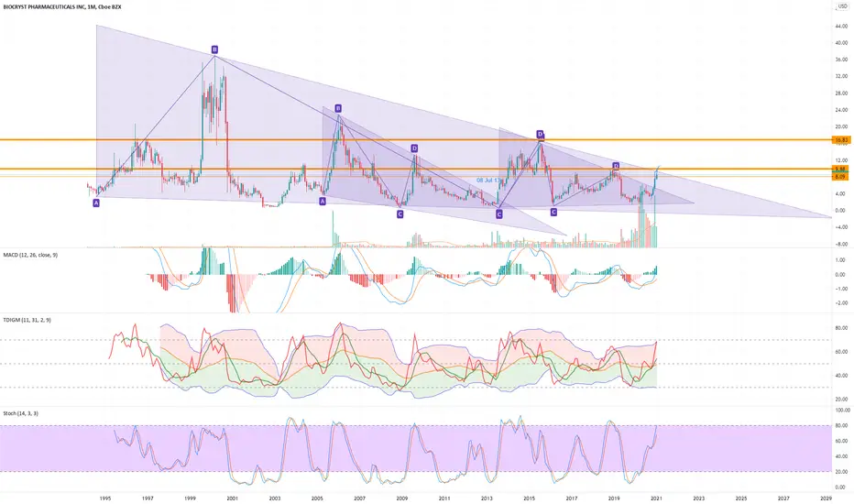Select the C marker at the 2016 low
The width and height of the screenshot is (854, 504).
pyautogui.click(x=553, y=212)
